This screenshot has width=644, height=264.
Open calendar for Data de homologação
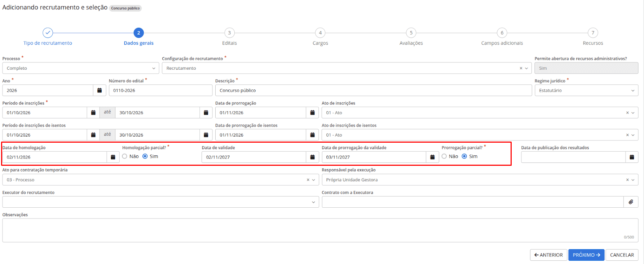tap(113, 157)
